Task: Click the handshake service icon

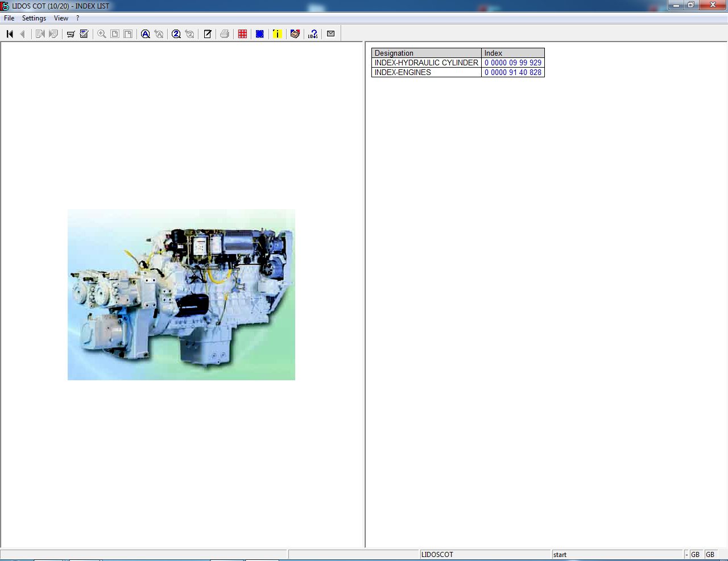Action: pyautogui.click(x=295, y=34)
